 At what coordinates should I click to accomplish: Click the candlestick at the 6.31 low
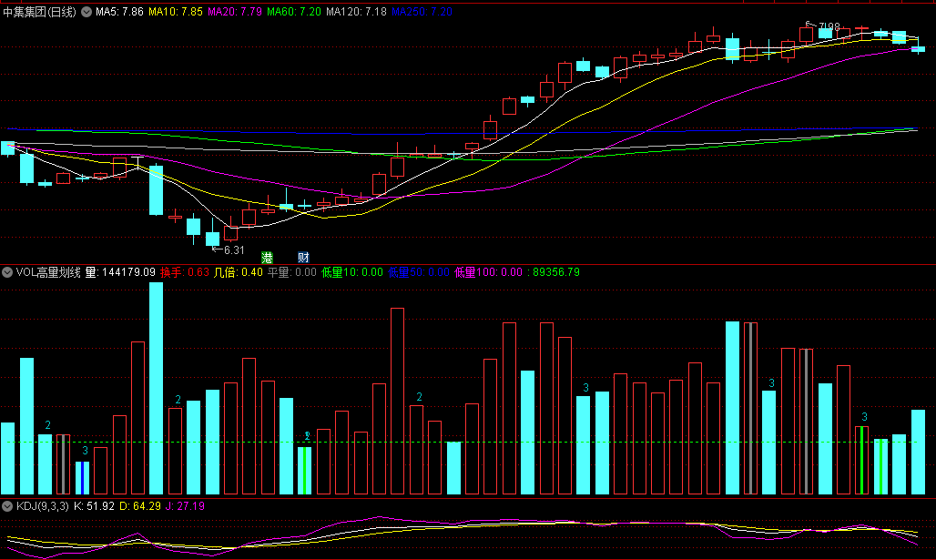click(x=212, y=235)
